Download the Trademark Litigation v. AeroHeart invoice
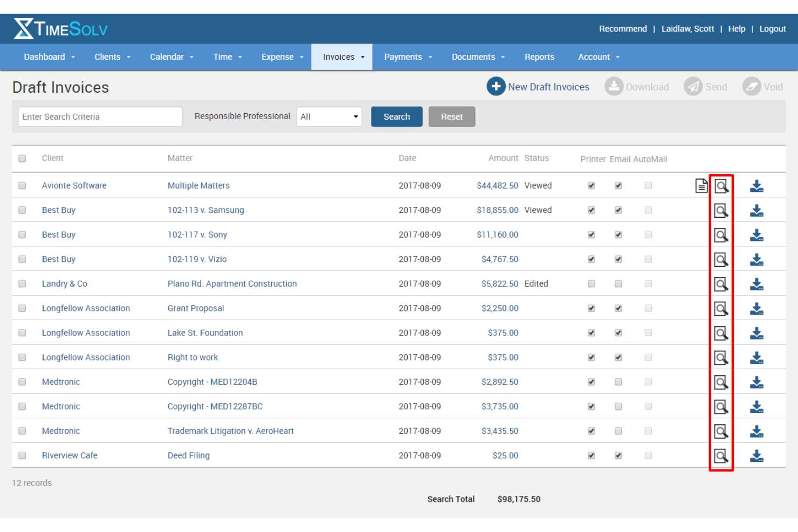The width and height of the screenshot is (798, 532). [757, 431]
